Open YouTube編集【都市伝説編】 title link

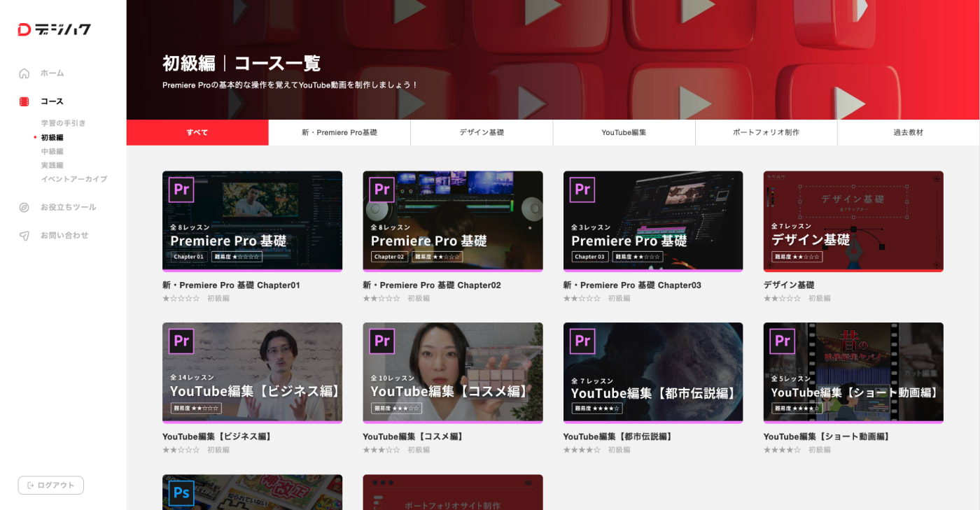[618, 437]
